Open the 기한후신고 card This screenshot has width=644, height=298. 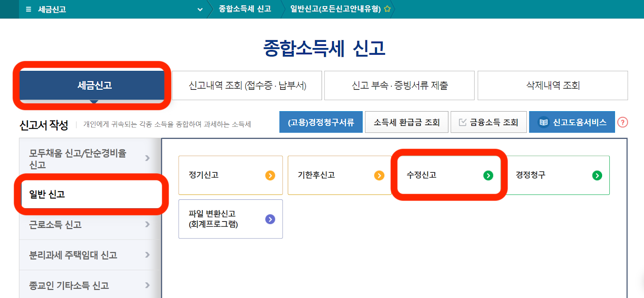click(340, 175)
